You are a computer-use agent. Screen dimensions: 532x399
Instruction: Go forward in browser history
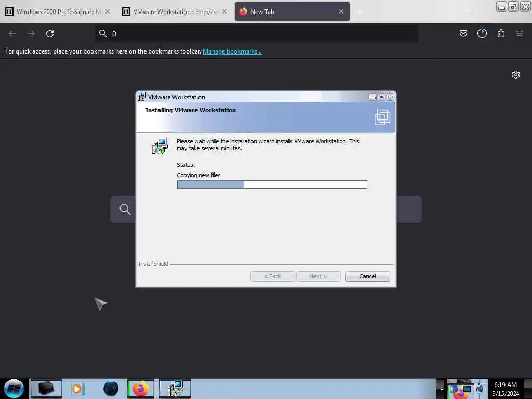click(31, 34)
